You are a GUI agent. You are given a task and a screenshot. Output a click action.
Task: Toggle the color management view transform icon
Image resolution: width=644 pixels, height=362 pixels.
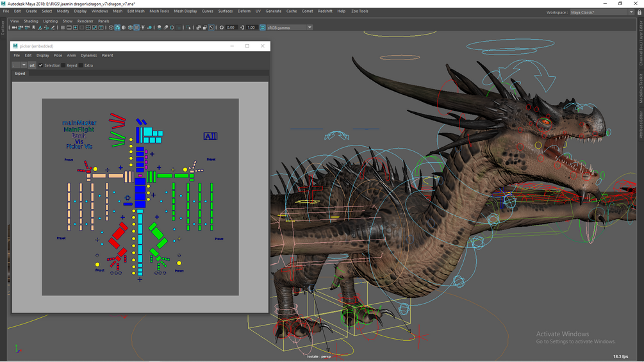coord(263,28)
